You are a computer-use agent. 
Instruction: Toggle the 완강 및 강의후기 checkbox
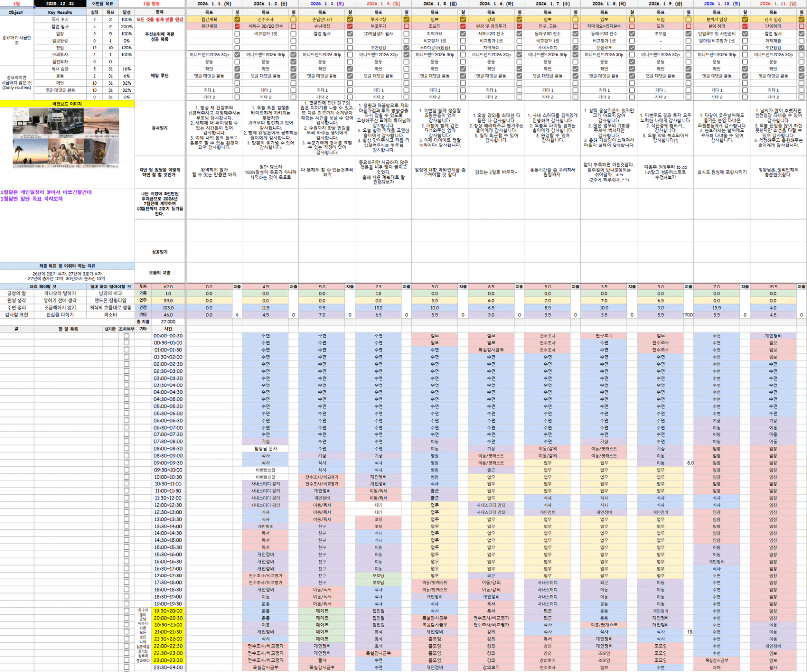[519, 27]
